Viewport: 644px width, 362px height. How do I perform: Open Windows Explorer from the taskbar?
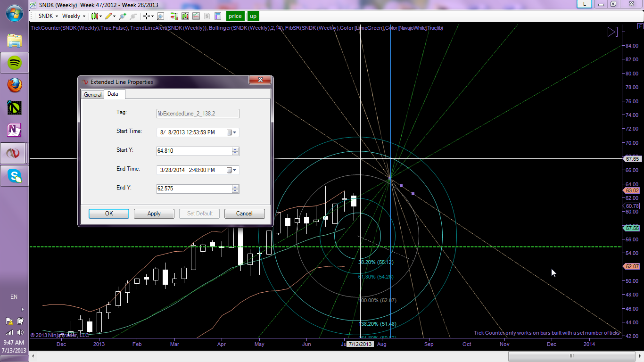click(x=14, y=41)
